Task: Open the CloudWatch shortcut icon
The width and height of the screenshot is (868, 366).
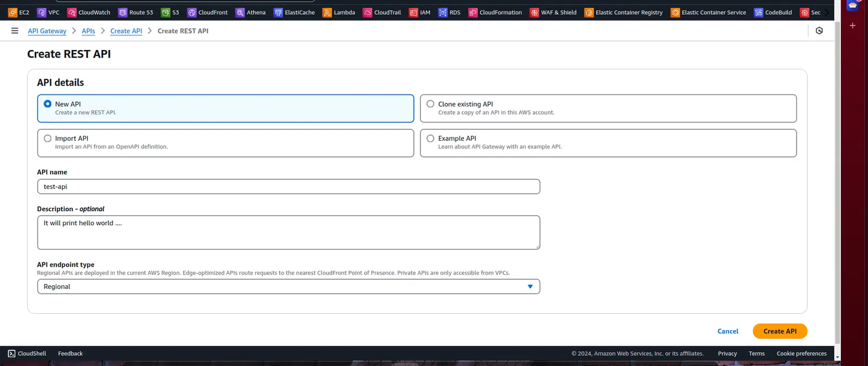Action: tap(72, 12)
